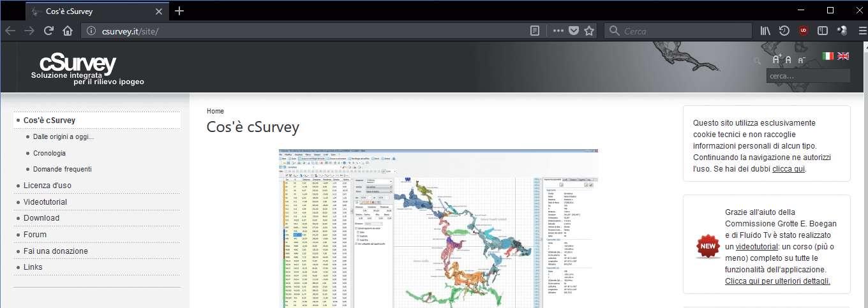
Task: Click 'Clicca qui per ulteriori dettagli' link
Action: pyautogui.click(x=777, y=281)
